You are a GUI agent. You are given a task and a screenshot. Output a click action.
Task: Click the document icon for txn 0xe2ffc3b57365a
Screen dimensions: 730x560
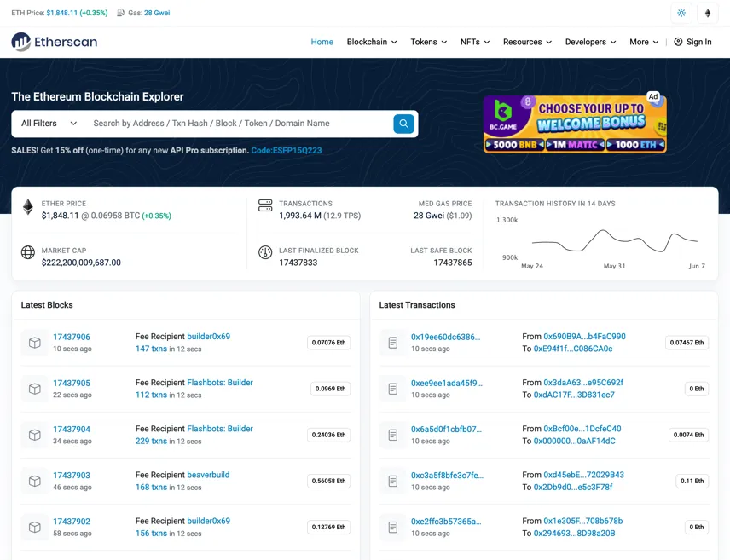pos(393,527)
